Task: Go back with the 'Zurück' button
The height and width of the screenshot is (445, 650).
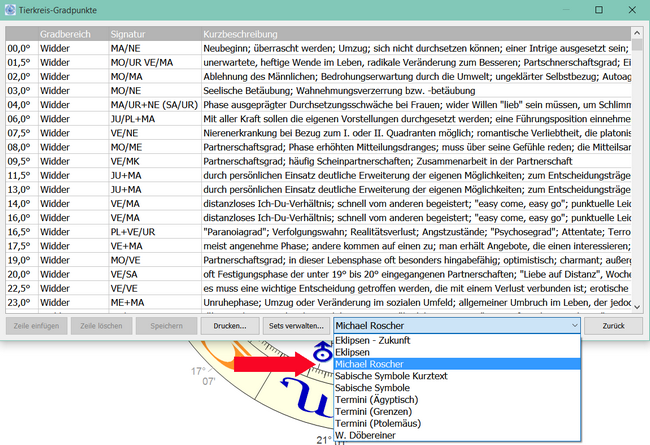Action: tap(614, 326)
